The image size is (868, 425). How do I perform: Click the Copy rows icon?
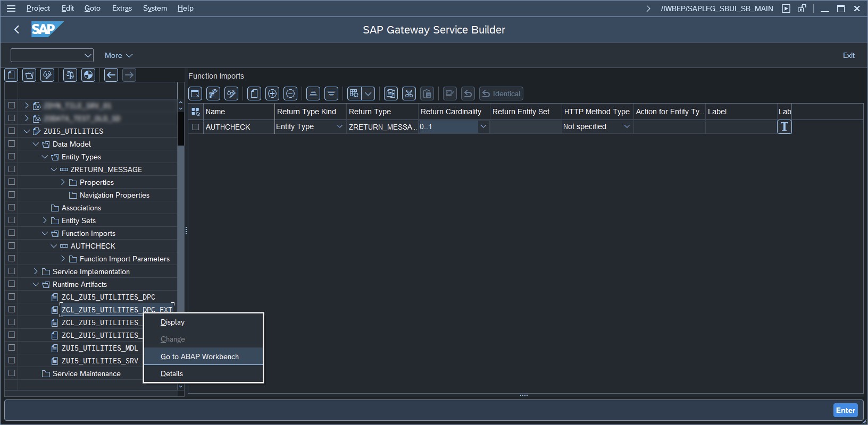click(x=391, y=94)
